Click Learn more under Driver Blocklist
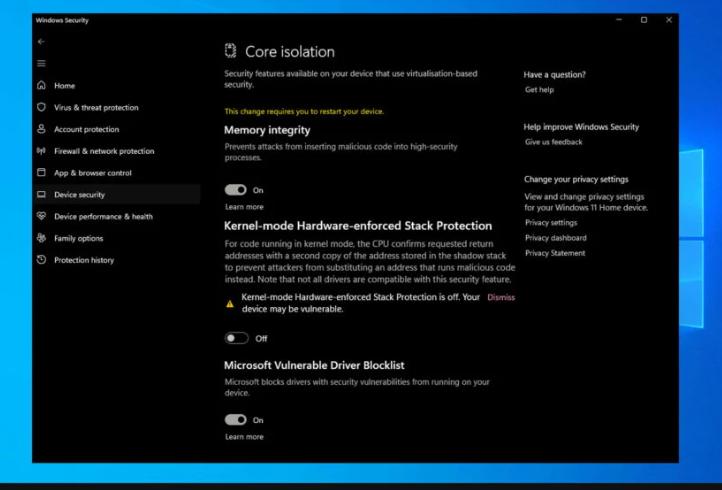 [x=244, y=437]
